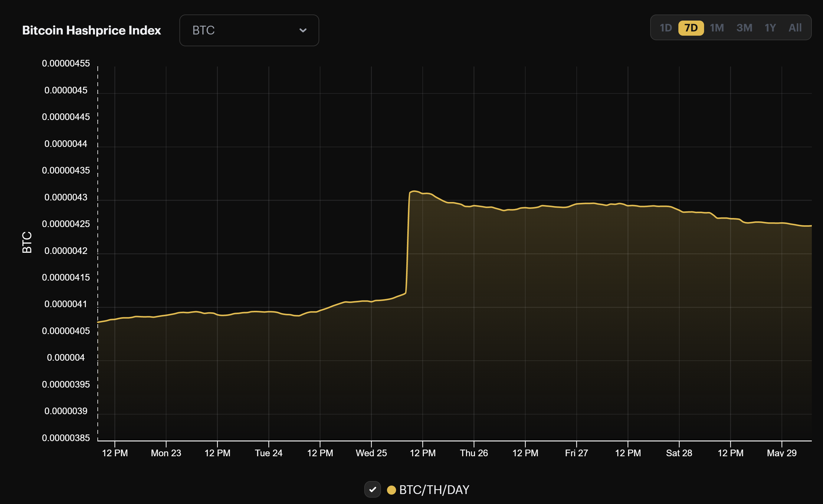This screenshot has width=823, height=504.
Task: Select the 7D time range
Action: click(691, 28)
